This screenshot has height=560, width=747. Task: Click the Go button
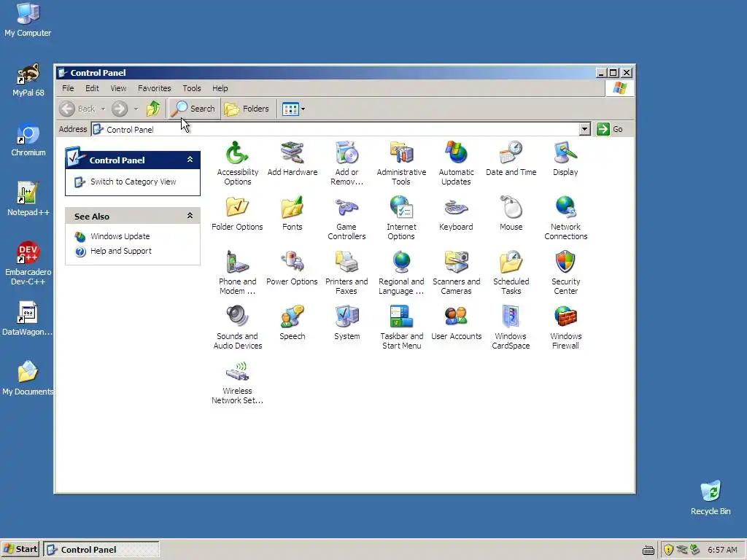click(611, 129)
